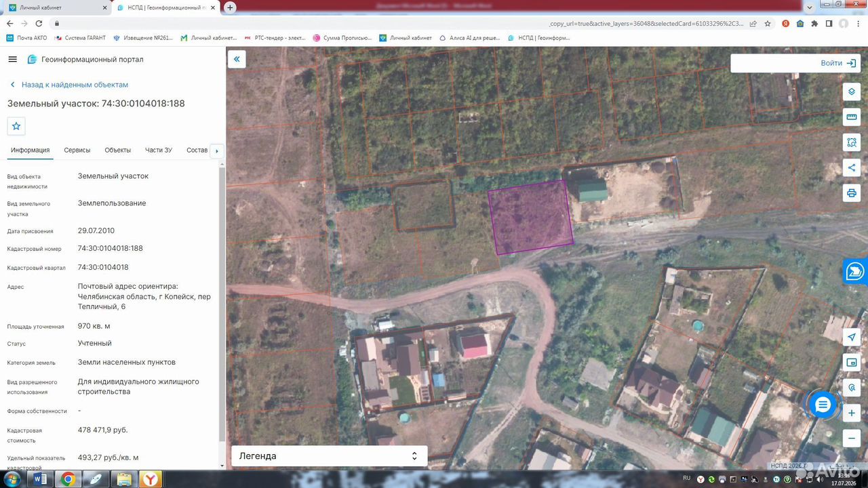Select the date 29.07.2010
Viewport: 868px width, 488px height.
click(x=96, y=230)
